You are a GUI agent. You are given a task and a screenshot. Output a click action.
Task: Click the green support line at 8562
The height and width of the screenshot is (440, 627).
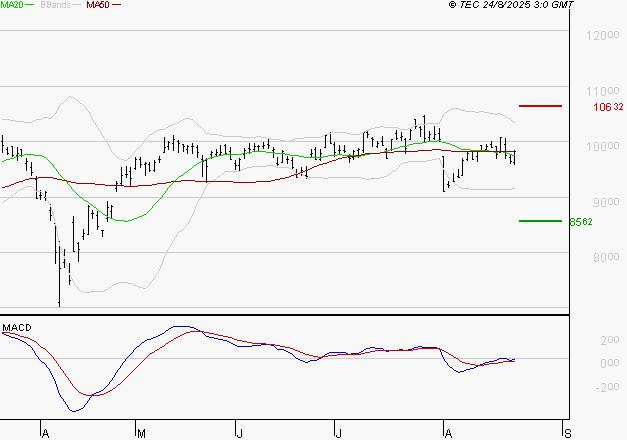(x=540, y=221)
